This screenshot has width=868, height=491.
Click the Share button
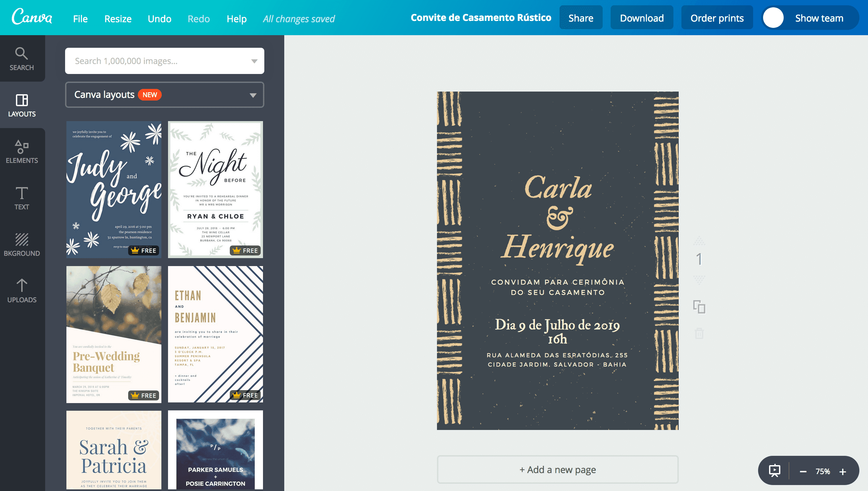click(x=581, y=18)
